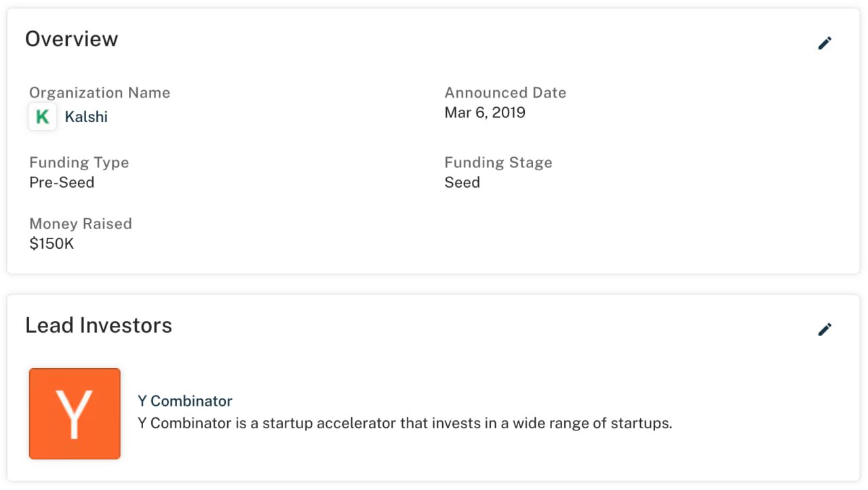Click the Funding Type field label
868x490 pixels.
pyautogui.click(x=79, y=163)
